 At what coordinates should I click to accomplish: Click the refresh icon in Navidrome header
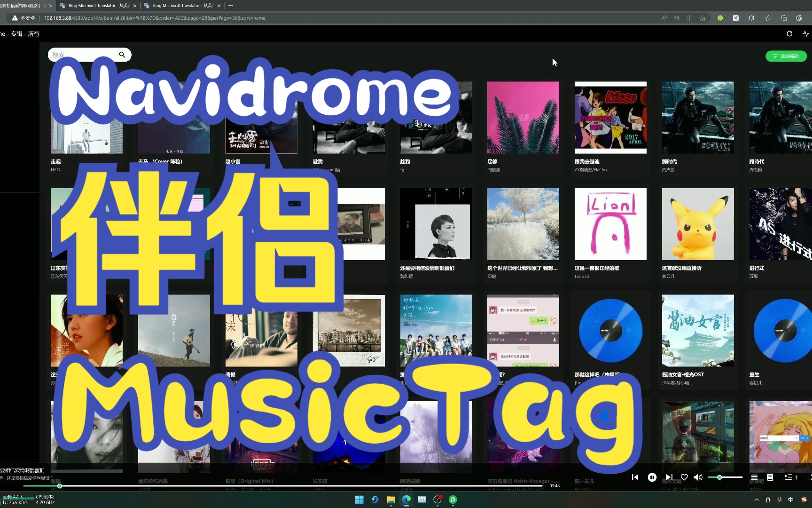pyautogui.click(x=789, y=34)
